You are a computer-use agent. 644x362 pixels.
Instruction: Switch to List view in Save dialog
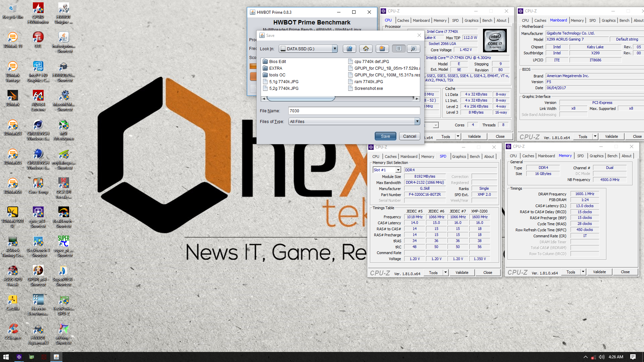click(x=398, y=49)
